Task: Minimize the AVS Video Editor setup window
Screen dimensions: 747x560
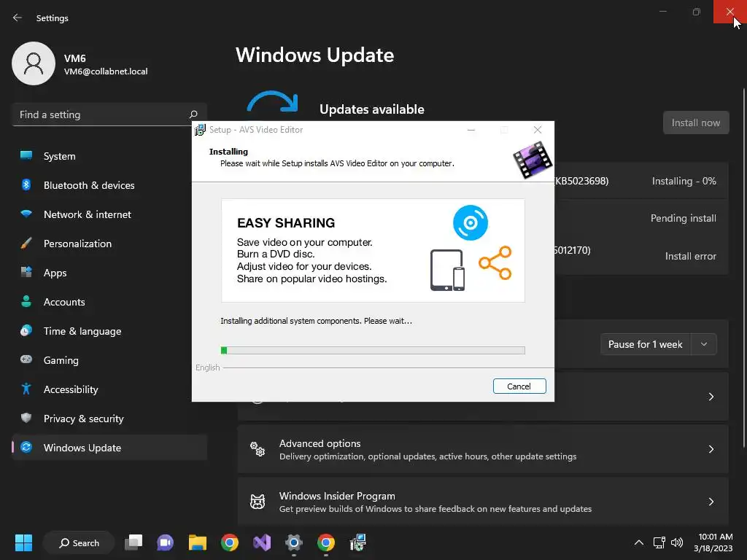Action: pyautogui.click(x=471, y=130)
